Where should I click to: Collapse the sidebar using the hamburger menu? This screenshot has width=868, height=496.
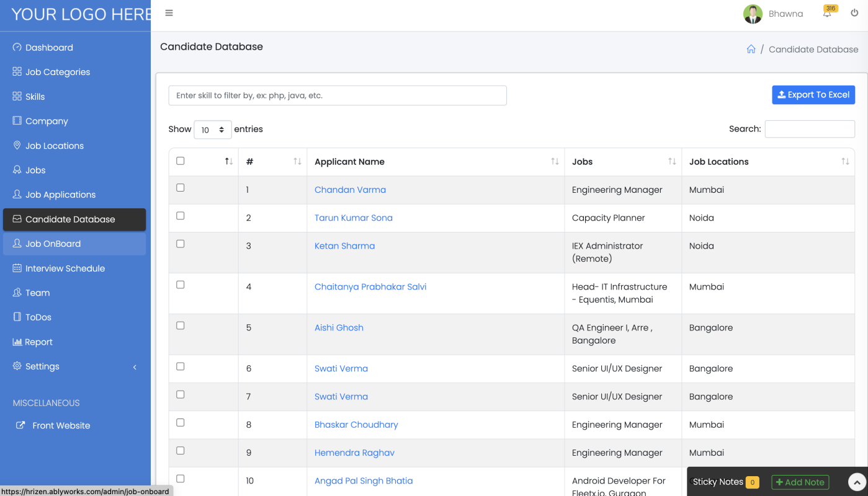pyautogui.click(x=169, y=12)
